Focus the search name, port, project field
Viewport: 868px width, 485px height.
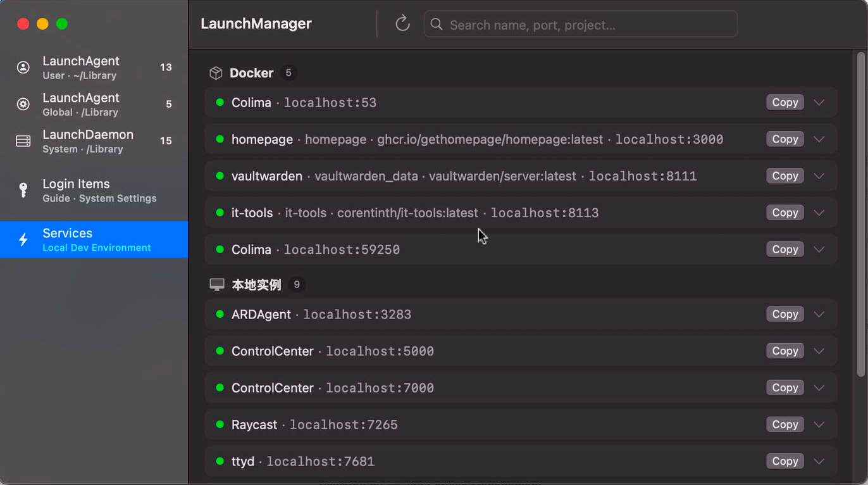[580, 24]
